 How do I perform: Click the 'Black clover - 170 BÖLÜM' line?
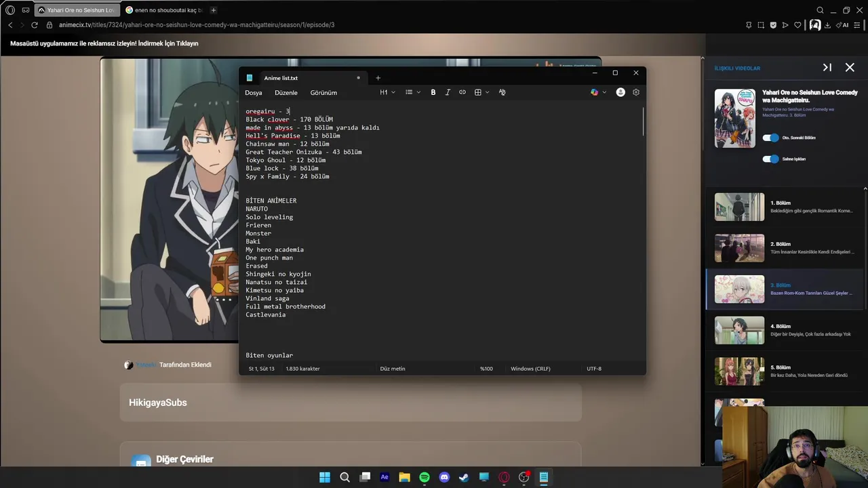coord(289,119)
